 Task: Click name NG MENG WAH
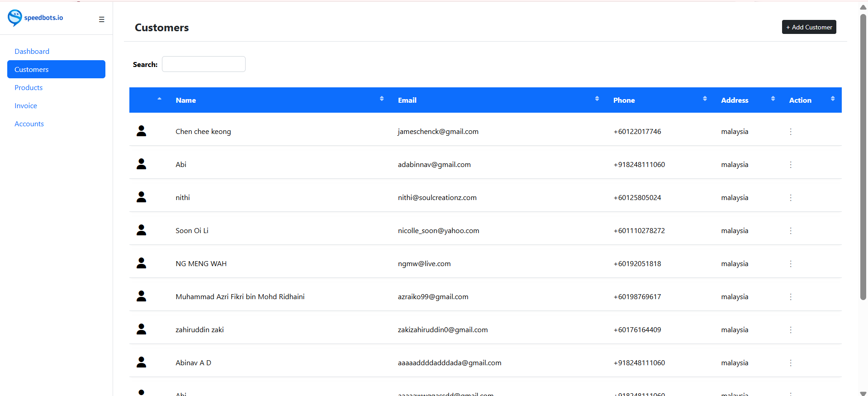[201, 264]
